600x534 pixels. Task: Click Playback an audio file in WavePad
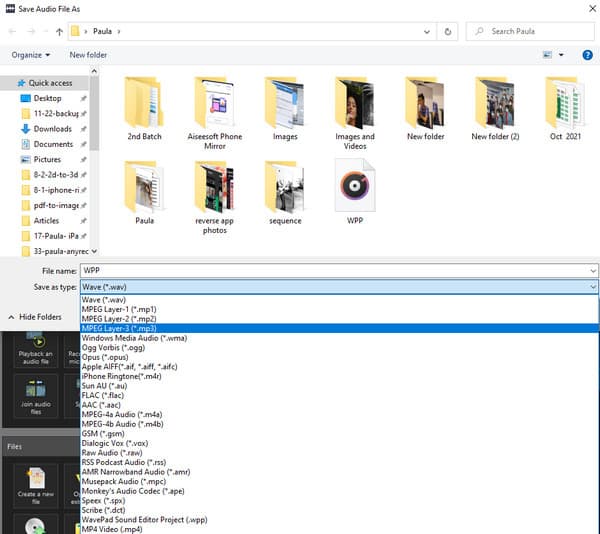[x=36, y=350]
